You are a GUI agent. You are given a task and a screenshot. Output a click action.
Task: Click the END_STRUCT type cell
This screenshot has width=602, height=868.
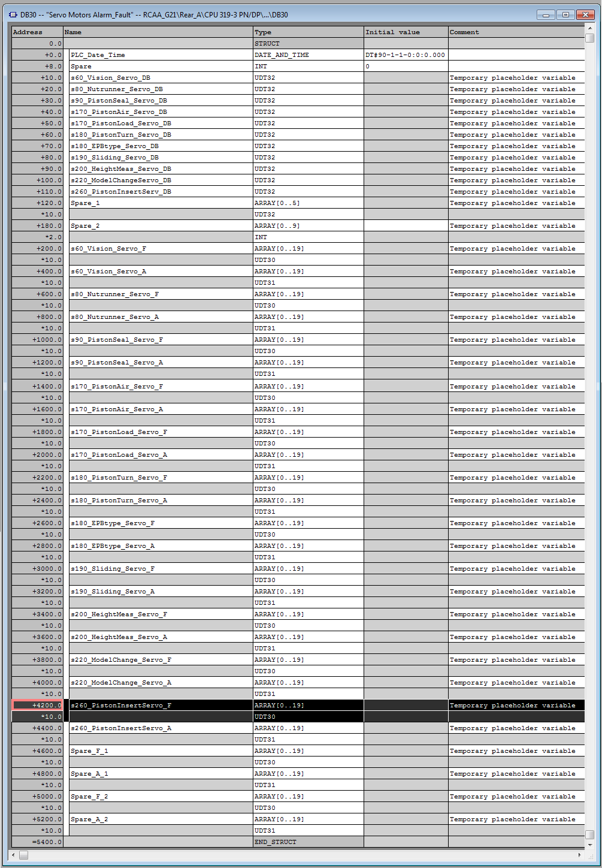308,842
